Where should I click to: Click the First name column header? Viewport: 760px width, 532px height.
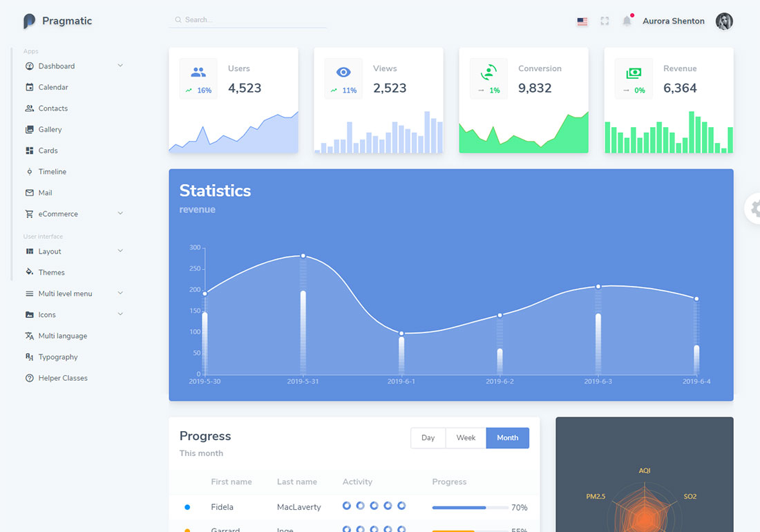pyautogui.click(x=231, y=482)
